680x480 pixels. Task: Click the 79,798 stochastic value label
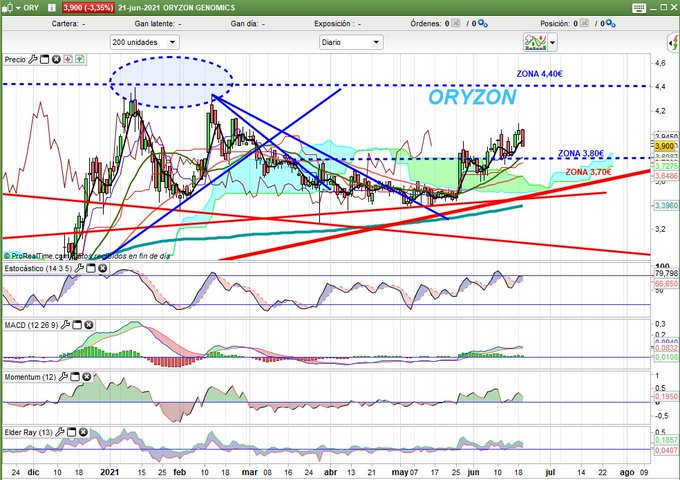click(x=666, y=273)
